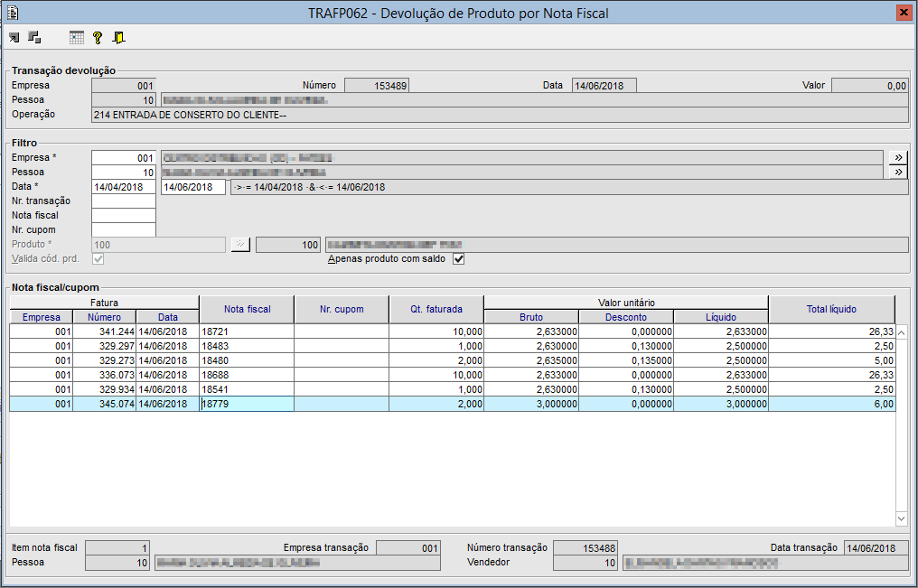Toggle 'Apenas produto com saldo' checkbox
The width and height of the screenshot is (918, 588).
[458, 259]
